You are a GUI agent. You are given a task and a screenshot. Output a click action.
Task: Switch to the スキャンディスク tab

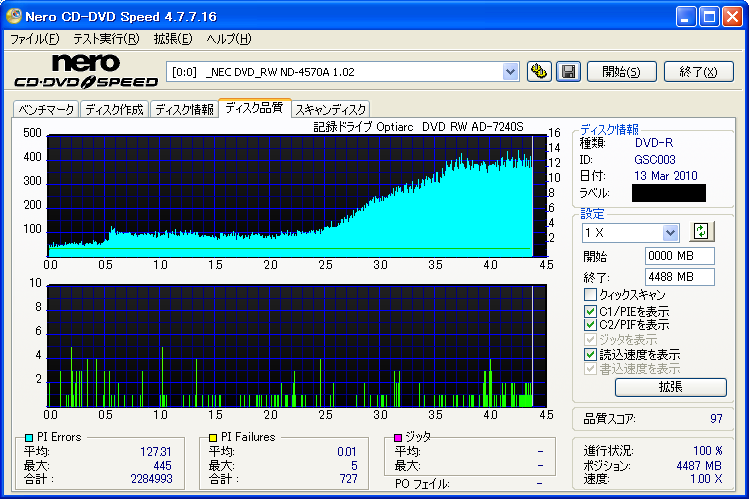point(331,110)
